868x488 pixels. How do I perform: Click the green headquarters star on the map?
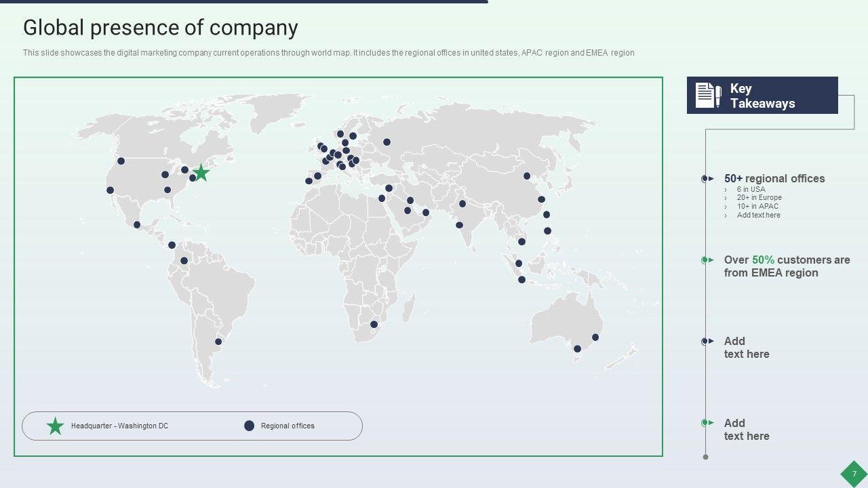click(201, 172)
